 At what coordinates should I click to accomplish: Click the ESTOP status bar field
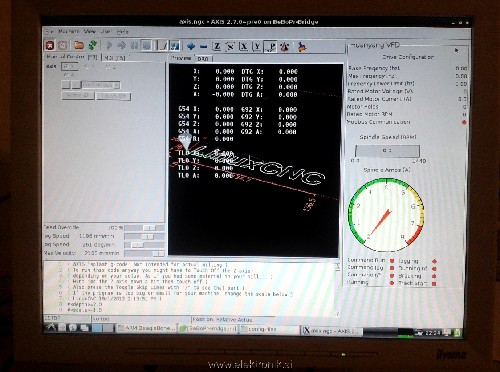[67, 318]
